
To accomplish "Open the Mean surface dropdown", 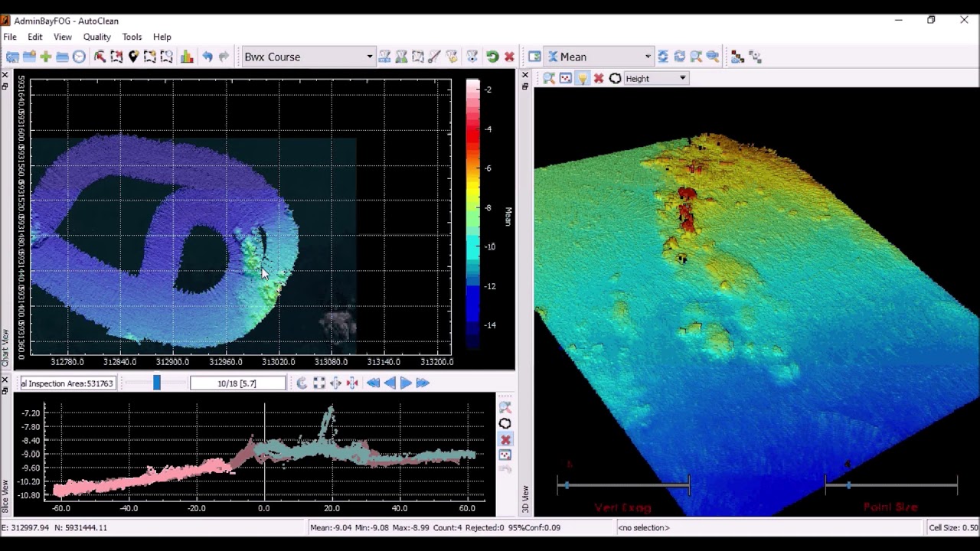I will click(x=599, y=57).
